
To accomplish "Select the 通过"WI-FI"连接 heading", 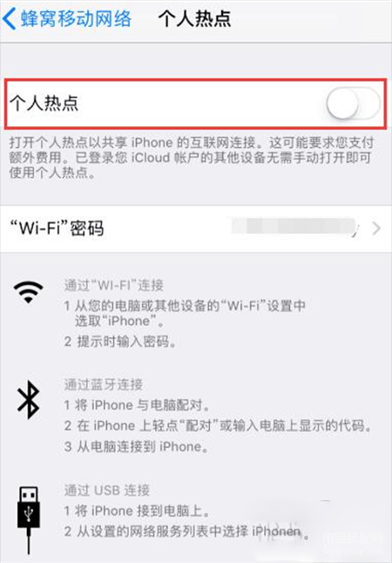I will 114,286.
